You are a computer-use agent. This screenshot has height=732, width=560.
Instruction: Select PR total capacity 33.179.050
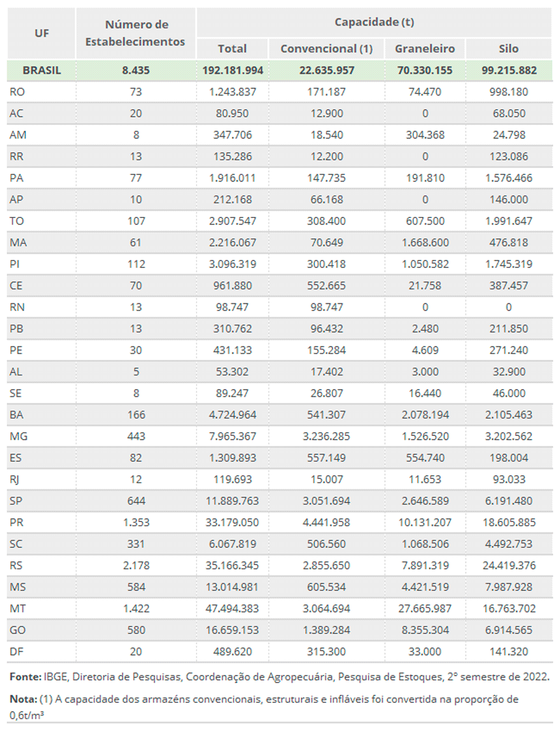[232, 522]
